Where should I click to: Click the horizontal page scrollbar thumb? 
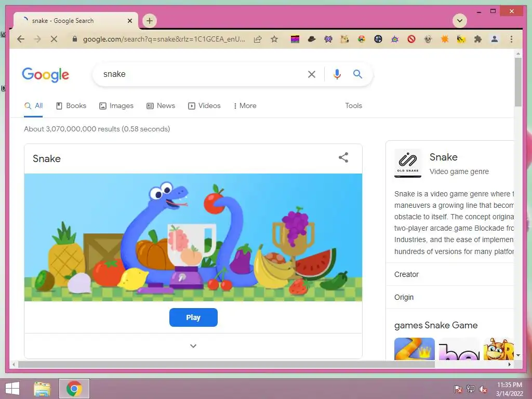coord(227,364)
